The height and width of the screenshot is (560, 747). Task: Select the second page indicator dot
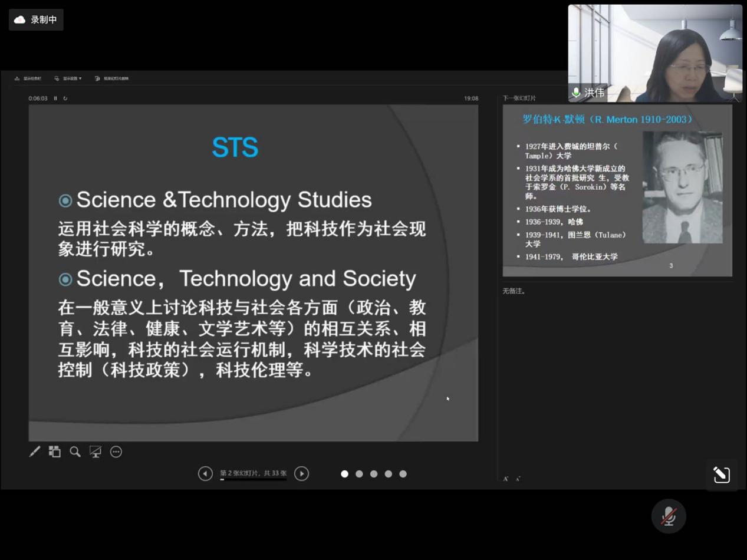(x=359, y=474)
